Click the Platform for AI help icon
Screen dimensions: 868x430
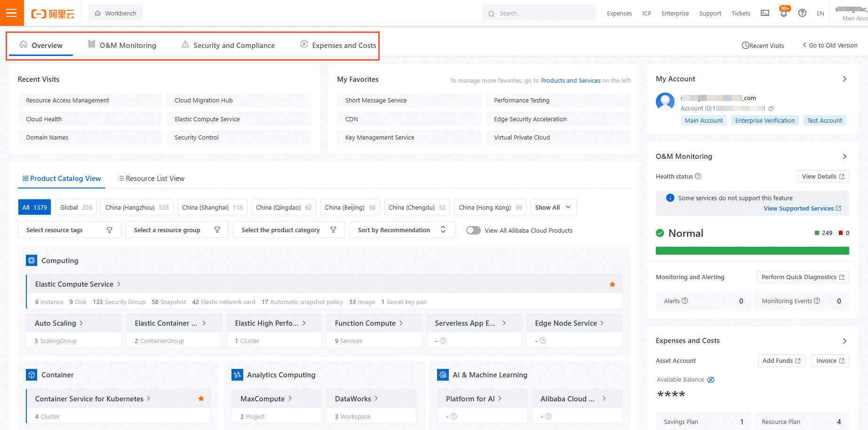coord(454,416)
